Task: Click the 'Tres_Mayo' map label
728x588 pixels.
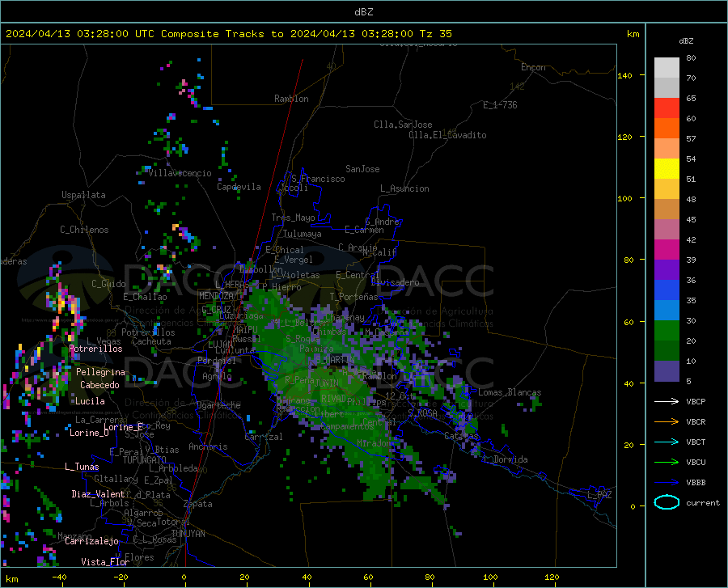Action: coord(293,218)
